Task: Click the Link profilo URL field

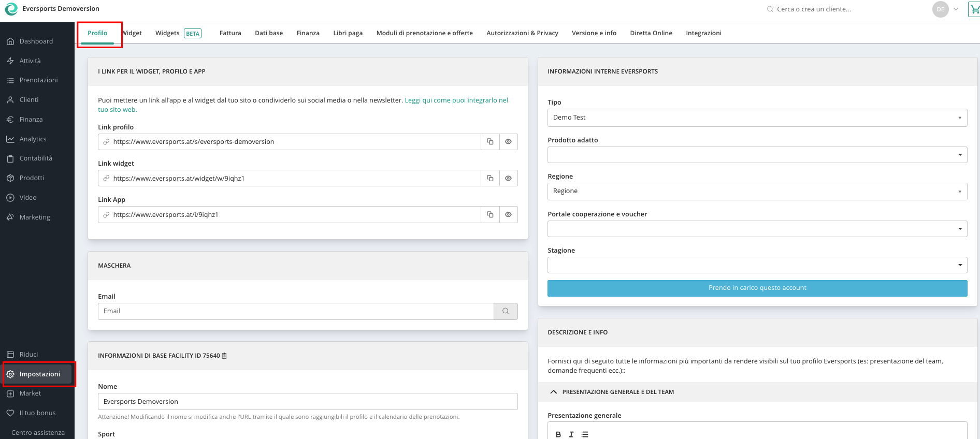Action: click(290, 142)
